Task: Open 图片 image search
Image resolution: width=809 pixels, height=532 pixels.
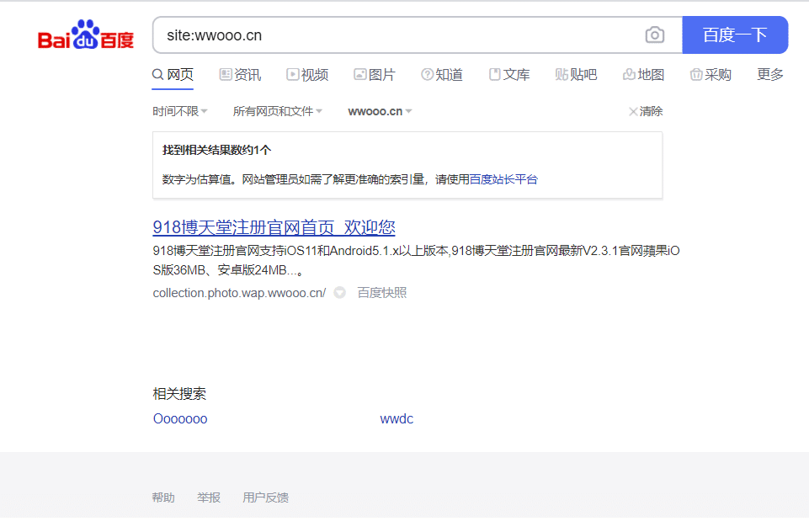Action: point(375,74)
